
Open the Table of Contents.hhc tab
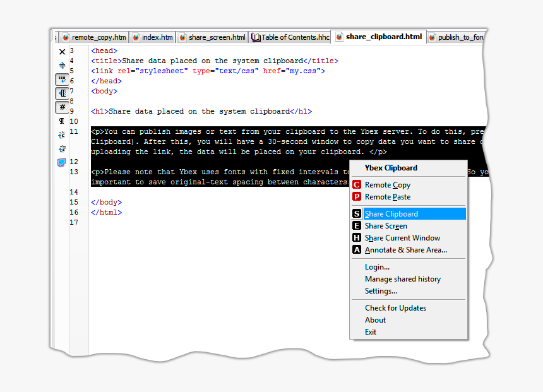290,37
